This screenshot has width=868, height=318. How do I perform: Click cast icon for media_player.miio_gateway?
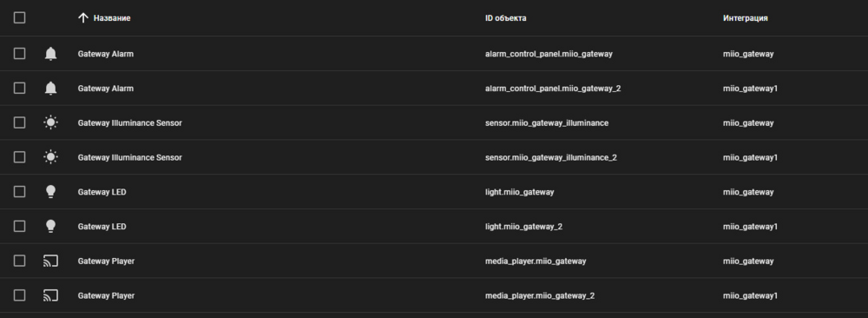tap(50, 261)
